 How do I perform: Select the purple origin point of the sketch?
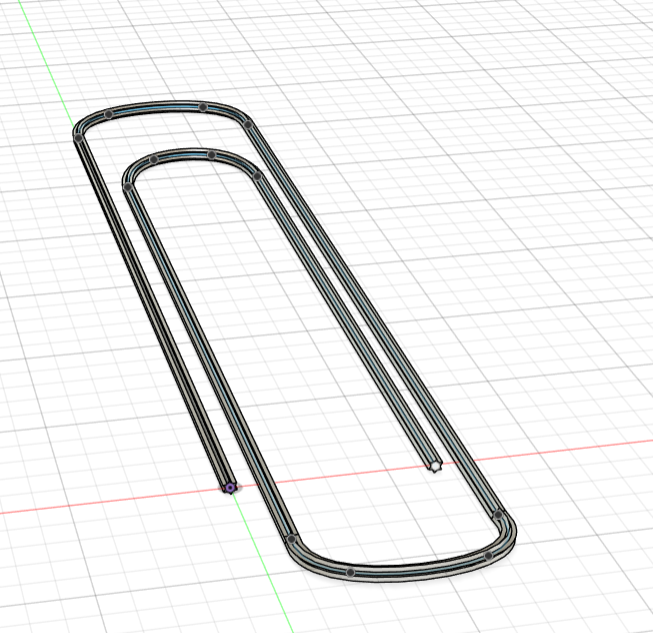(230, 488)
